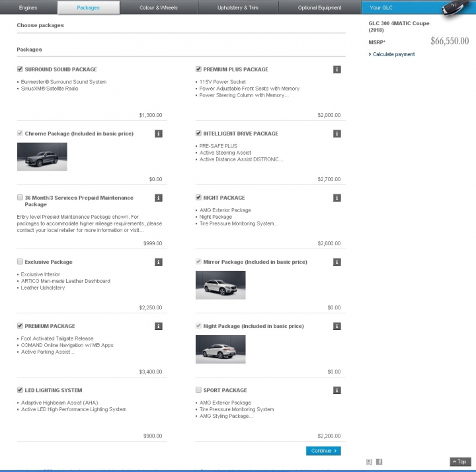The height and width of the screenshot is (472, 476).
Task: Open info for Night Package included in basic price
Action: click(x=337, y=326)
